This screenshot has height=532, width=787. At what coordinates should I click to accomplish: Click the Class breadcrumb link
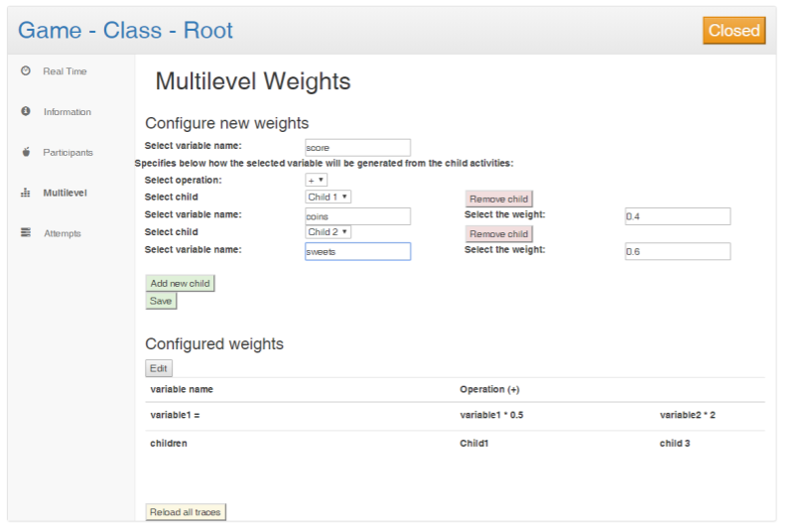click(133, 30)
